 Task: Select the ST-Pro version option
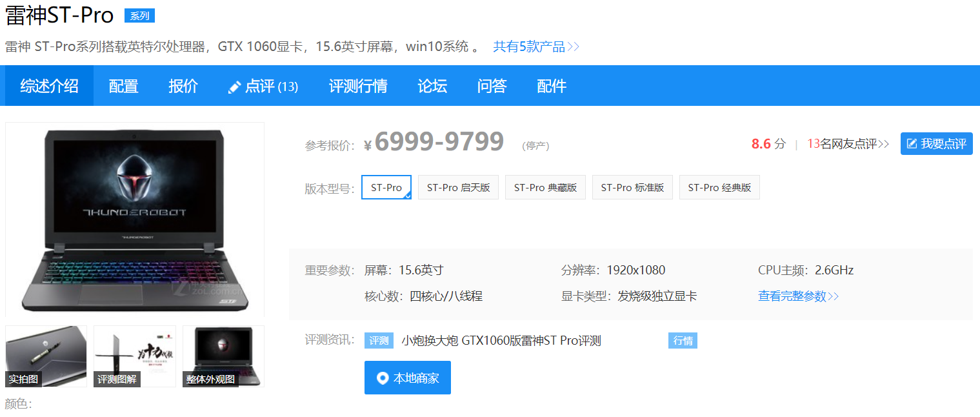pos(386,187)
